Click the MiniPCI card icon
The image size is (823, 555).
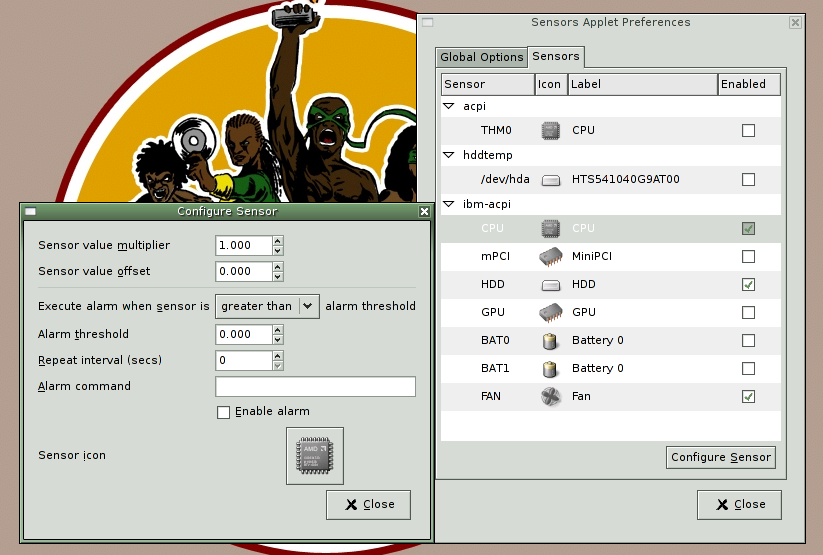click(550, 256)
